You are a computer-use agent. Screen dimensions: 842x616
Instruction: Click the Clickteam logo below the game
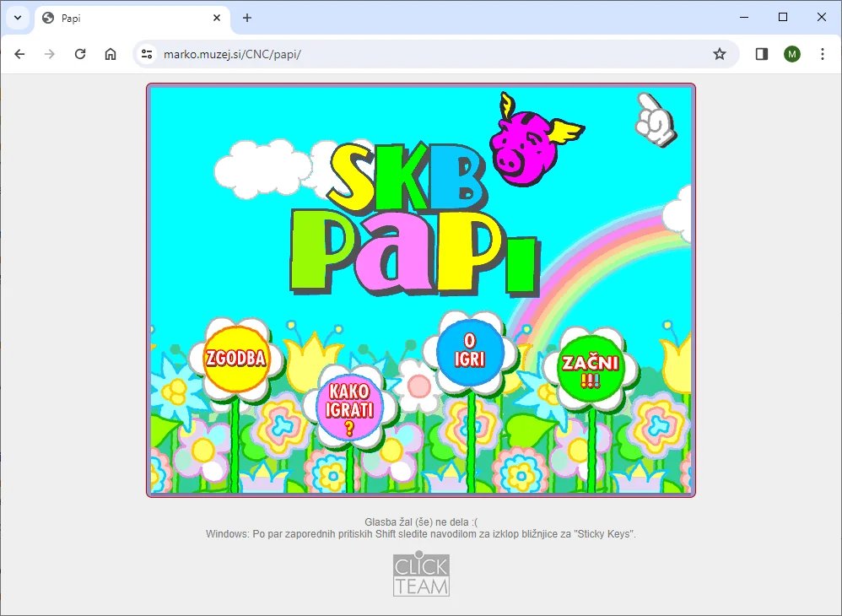click(x=421, y=573)
